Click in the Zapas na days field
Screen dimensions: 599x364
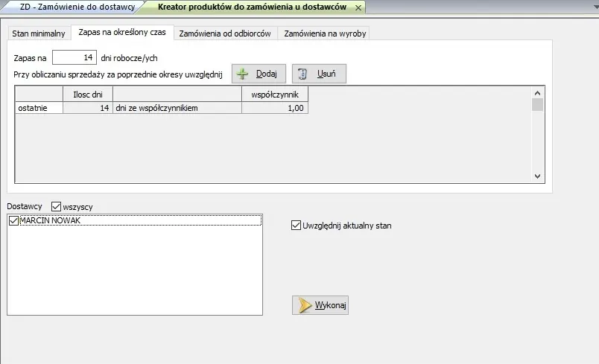click(x=75, y=57)
